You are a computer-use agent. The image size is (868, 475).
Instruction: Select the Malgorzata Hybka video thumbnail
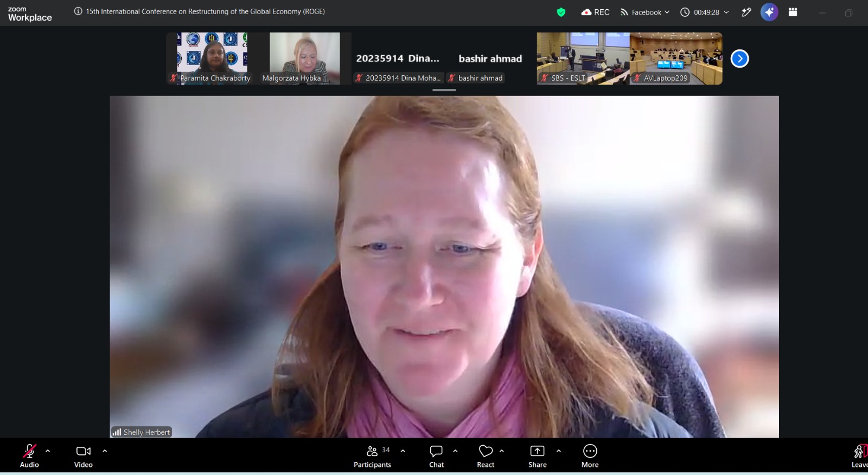(305, 58)
